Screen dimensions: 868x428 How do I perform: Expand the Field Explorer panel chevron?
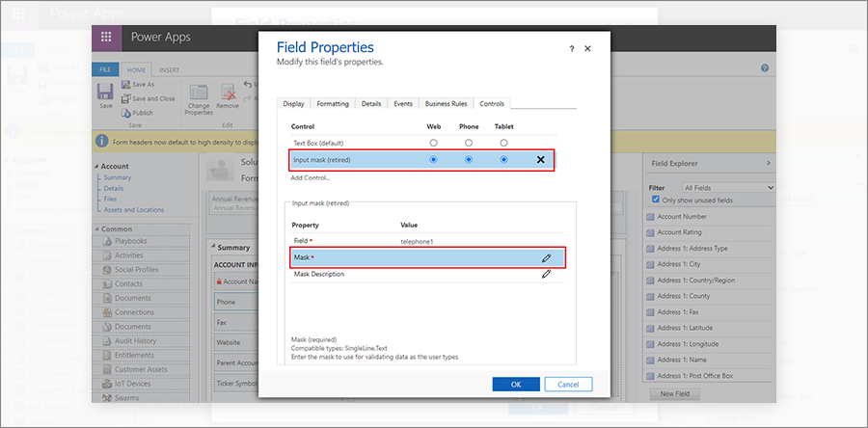(768, 164)
